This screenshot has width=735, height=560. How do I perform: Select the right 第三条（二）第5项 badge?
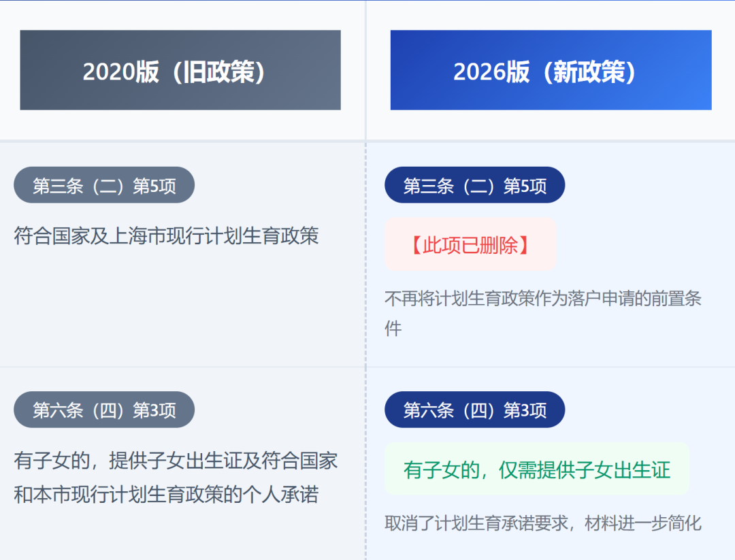(474, 184)
